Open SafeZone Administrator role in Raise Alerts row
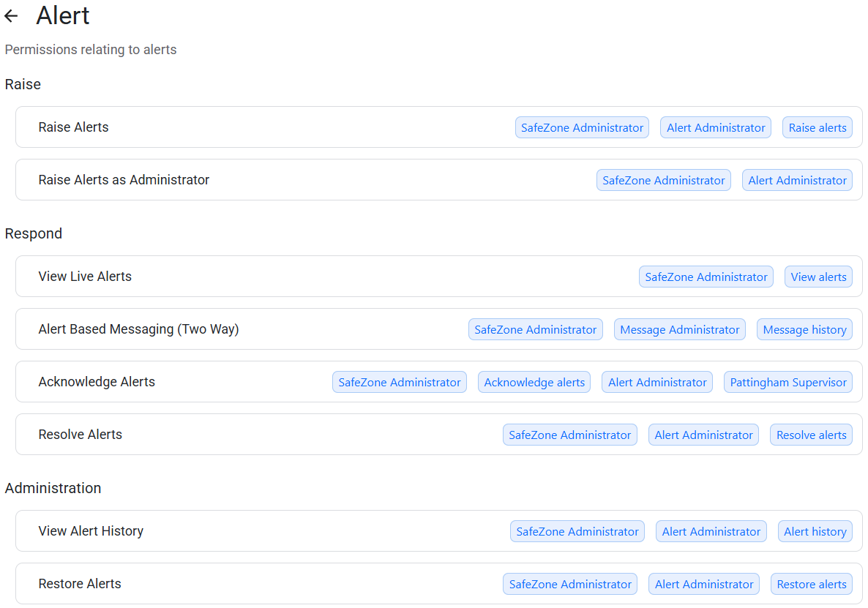 (582, 127)
